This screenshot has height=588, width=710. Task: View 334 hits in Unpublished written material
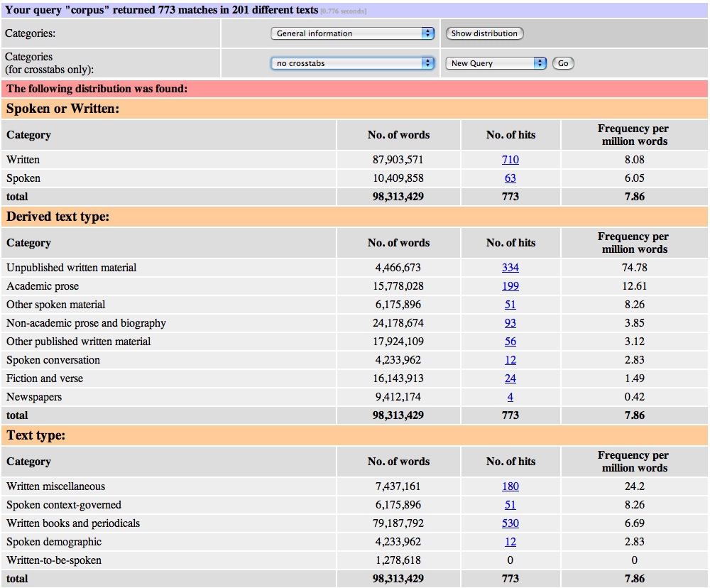[x=510, y=268]
